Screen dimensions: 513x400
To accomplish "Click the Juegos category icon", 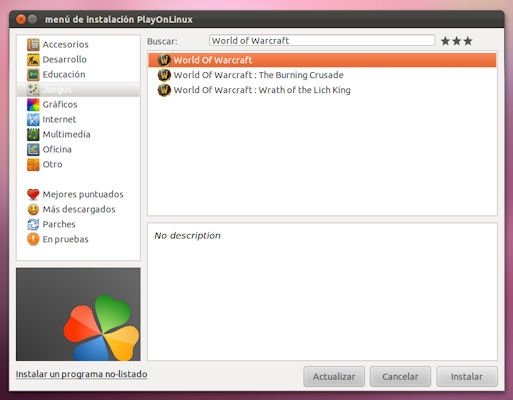I will point(33,90).
